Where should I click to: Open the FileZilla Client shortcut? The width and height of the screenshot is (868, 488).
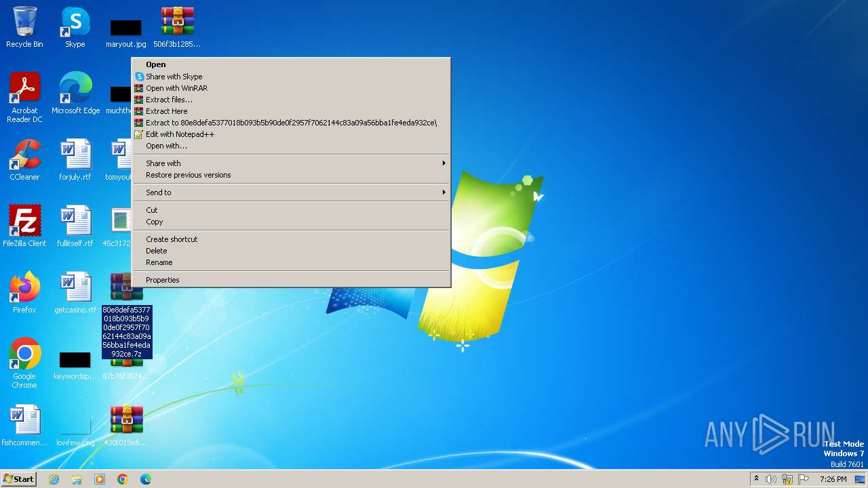coord(24,227)
